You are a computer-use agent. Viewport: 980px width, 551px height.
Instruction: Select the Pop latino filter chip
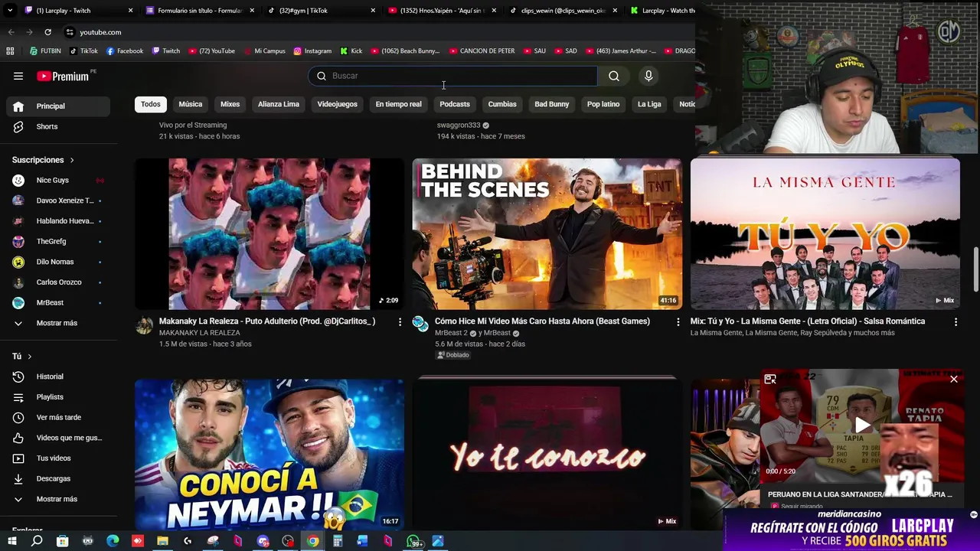pos(603,104)
